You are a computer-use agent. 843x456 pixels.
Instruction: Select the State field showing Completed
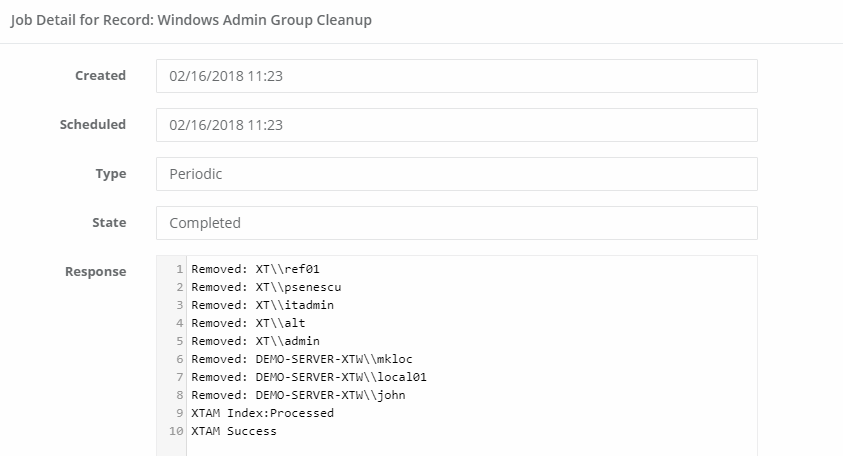[456, 223]
